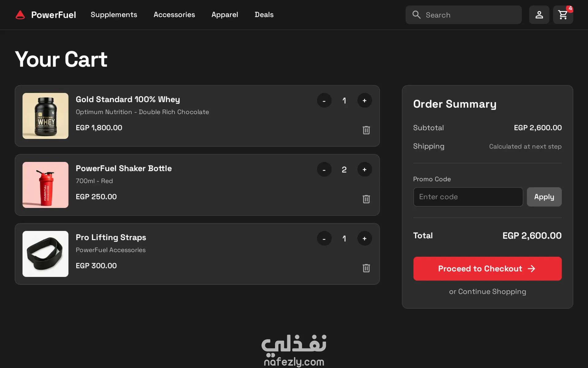Click the search magnifier icon

[416, 15]
